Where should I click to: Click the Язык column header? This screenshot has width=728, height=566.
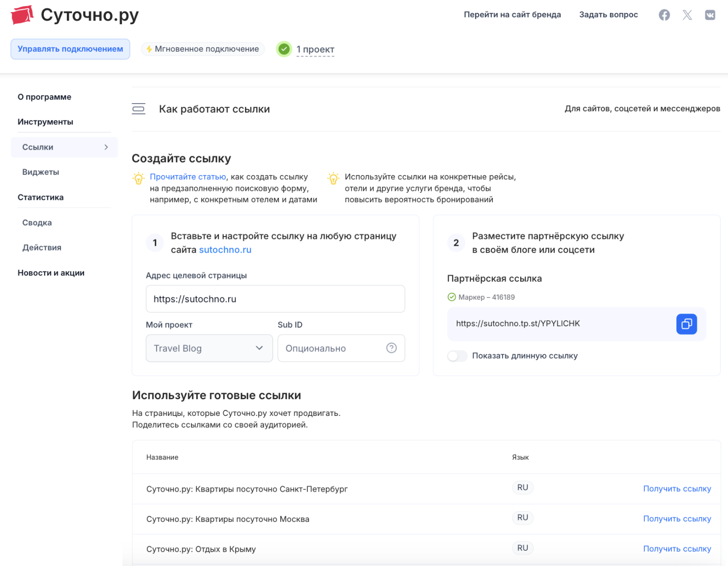tap(520, 457)
